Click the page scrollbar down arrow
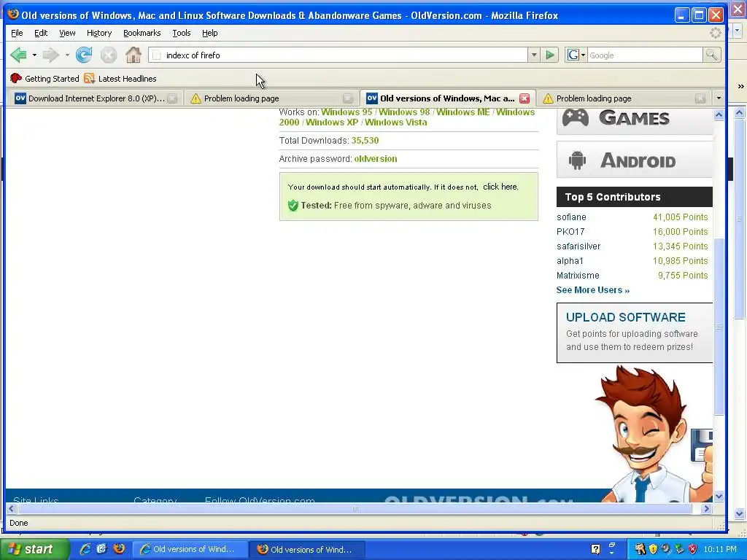This screenshot has height=560, width=747. click(x=719, y=496)
